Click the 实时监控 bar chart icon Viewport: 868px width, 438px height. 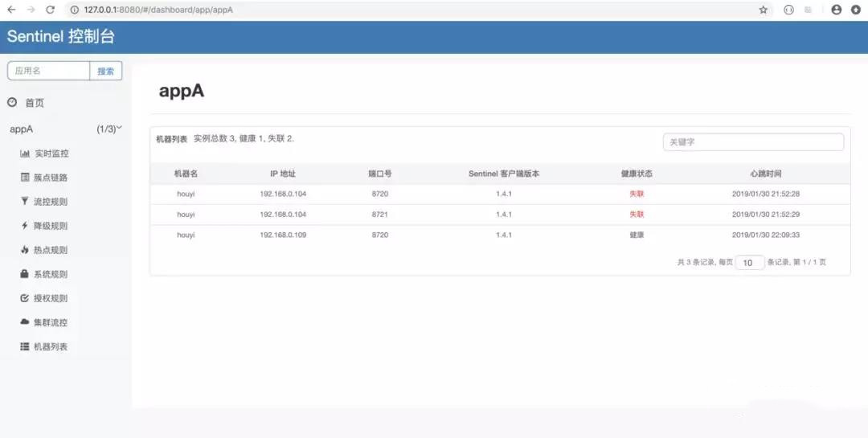25,154
